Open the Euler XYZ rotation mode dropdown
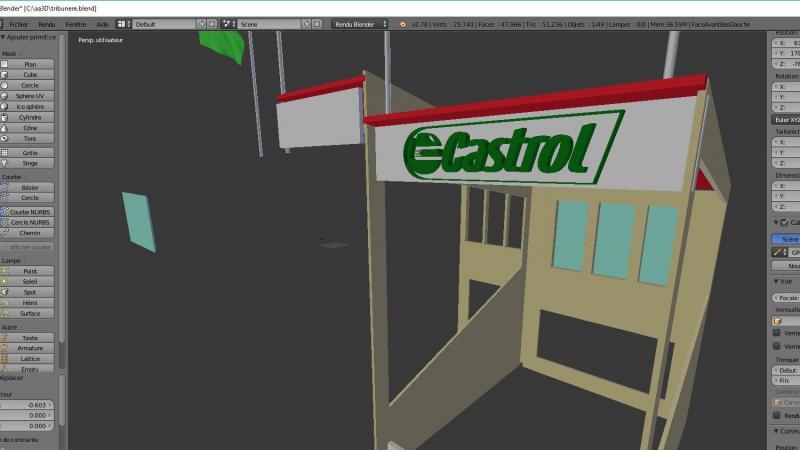The height and width of the screenshot is (450, 800). click(786, 119)
